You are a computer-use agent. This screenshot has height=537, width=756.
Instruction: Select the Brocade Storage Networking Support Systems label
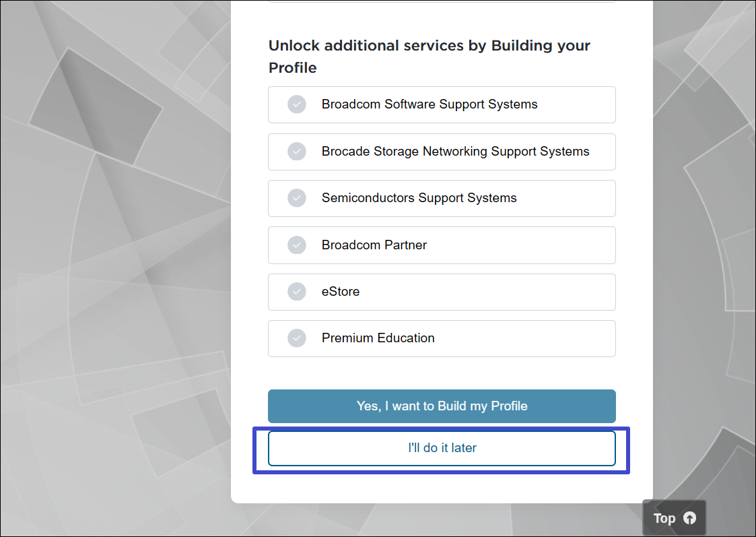[x=455, y=152]
